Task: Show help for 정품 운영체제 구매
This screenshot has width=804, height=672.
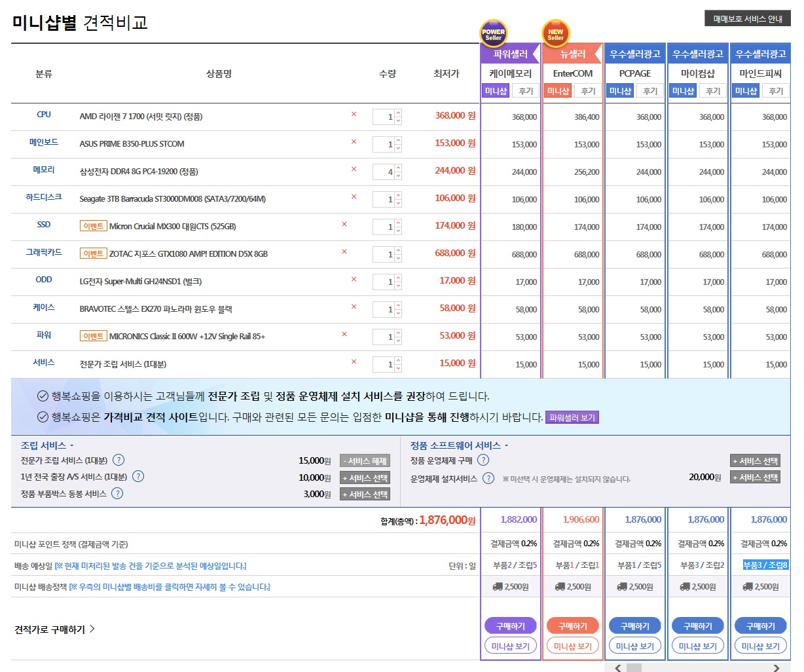Action: (x=483, y=460)
